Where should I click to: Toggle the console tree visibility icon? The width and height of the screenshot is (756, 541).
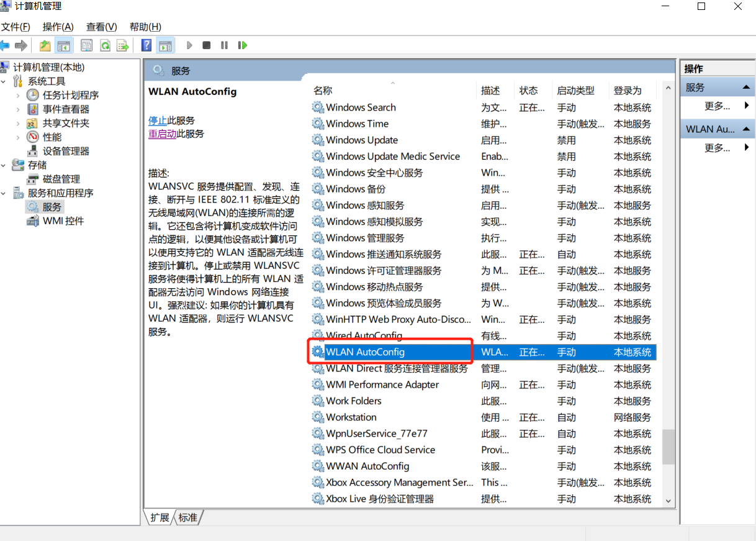point(64,45)
